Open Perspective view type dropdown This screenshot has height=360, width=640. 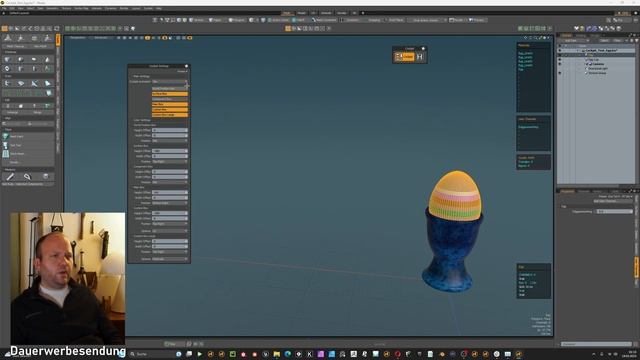point(78,38)
